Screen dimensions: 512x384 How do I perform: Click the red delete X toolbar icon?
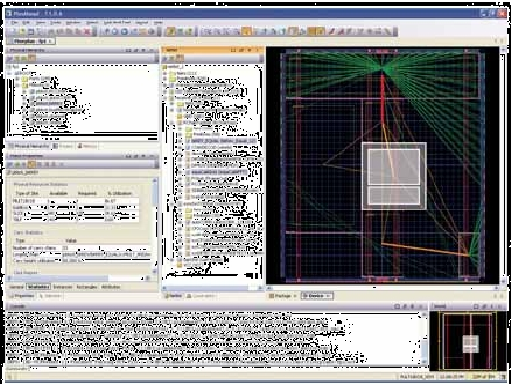click(87, 32)
